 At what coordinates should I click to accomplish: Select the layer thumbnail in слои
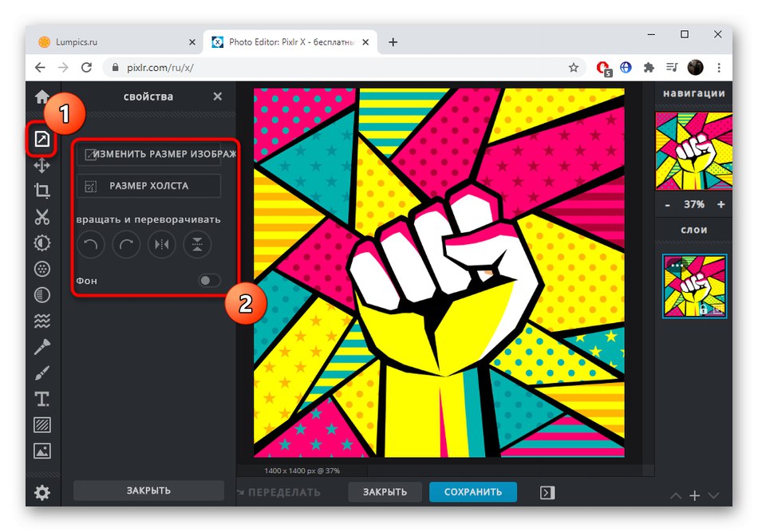[x=695, y=286]
